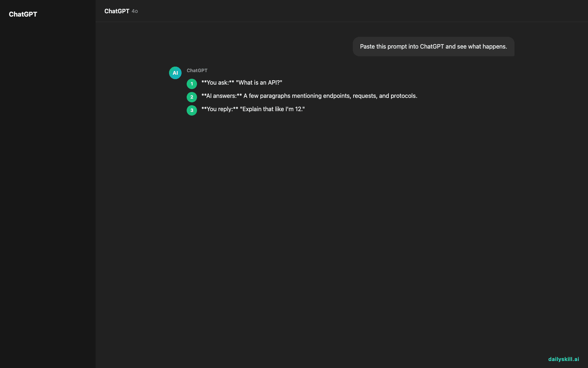Click the line "Explain that like I'm 12."
The width and height of the screenshot is (588, 368).
click(253, 109)
